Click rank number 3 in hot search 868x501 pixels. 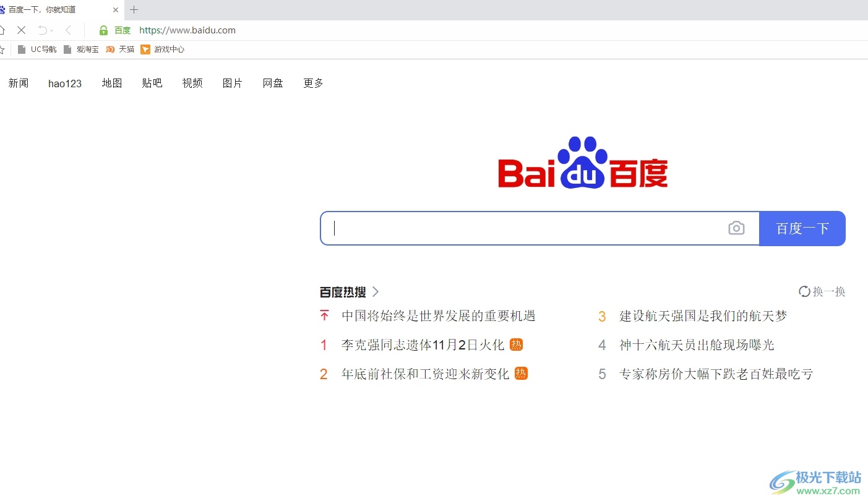click(602, 317)
